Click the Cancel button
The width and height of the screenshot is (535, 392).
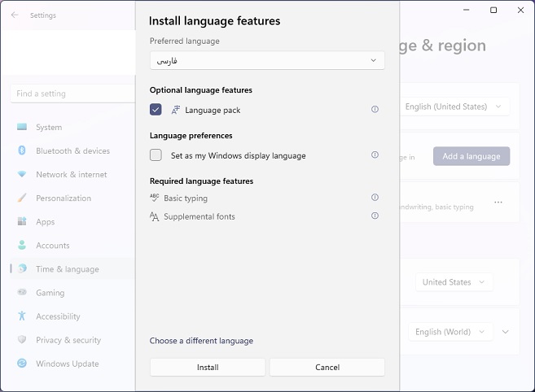(x=327, y=367)
